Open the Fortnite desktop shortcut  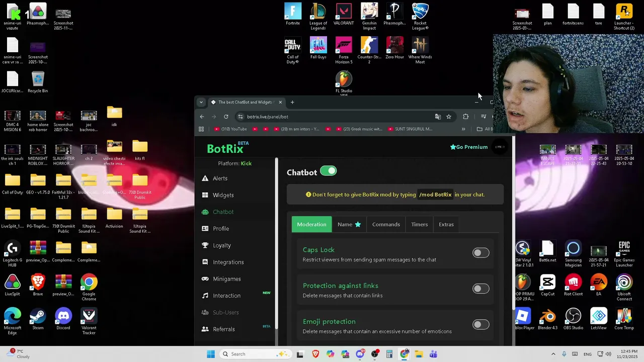[x=293, y=14]
